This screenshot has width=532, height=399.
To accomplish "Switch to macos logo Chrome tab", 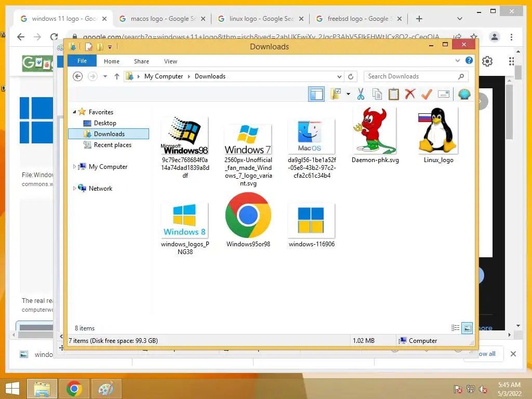I will (162, 19).
